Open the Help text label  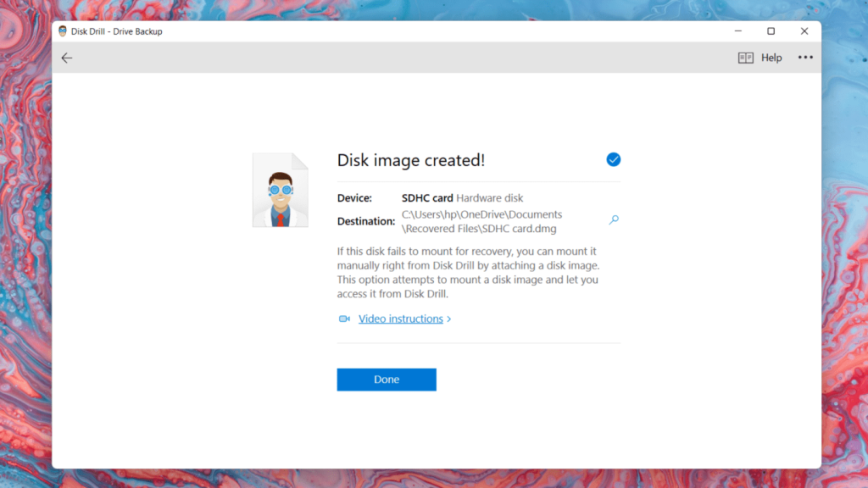(x=771, y=58)
